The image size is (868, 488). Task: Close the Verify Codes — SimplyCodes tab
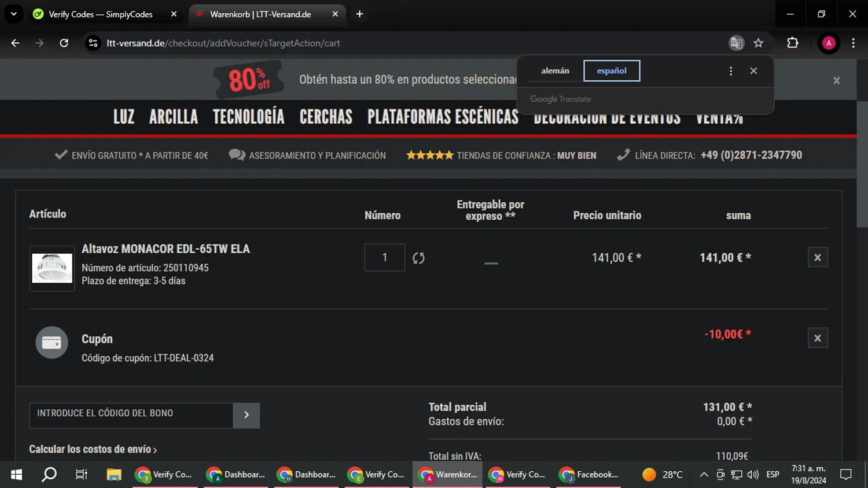pyautogui.click(x=174, y=14)
